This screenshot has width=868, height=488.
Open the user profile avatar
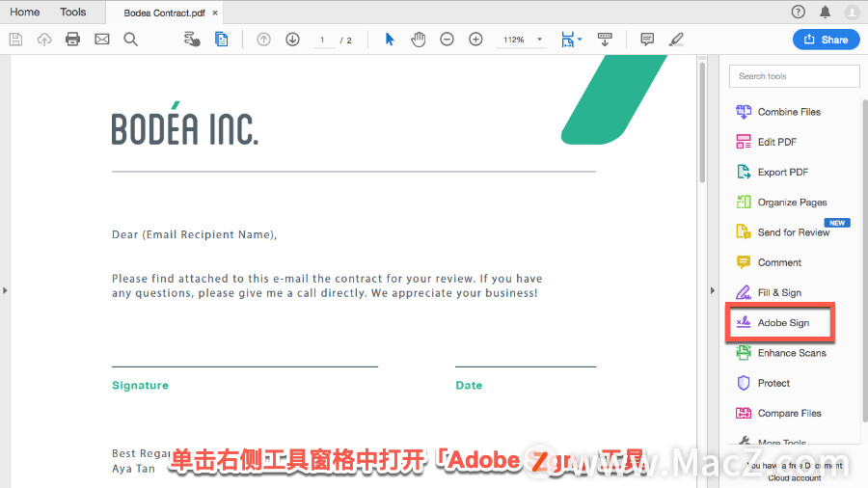coord(852,12)
